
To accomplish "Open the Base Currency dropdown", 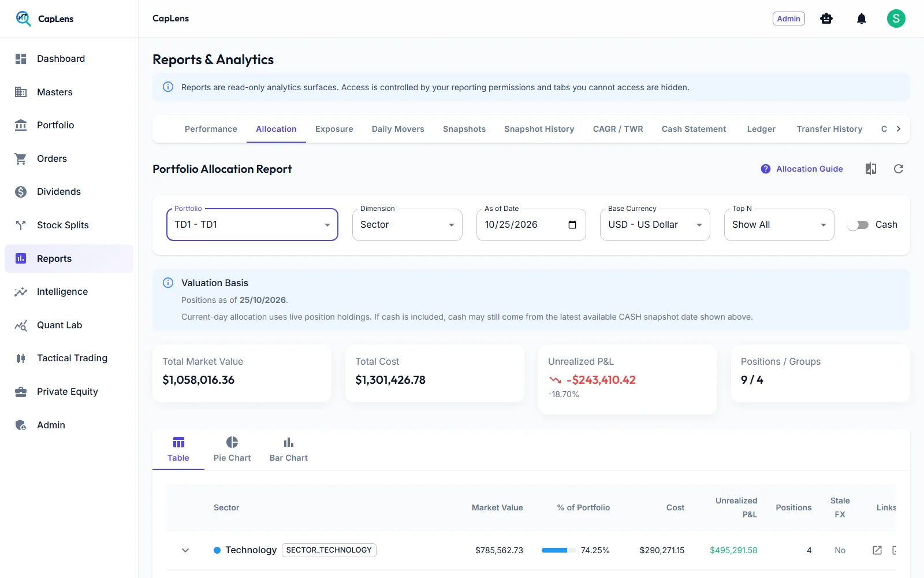I will click(655, 224).
